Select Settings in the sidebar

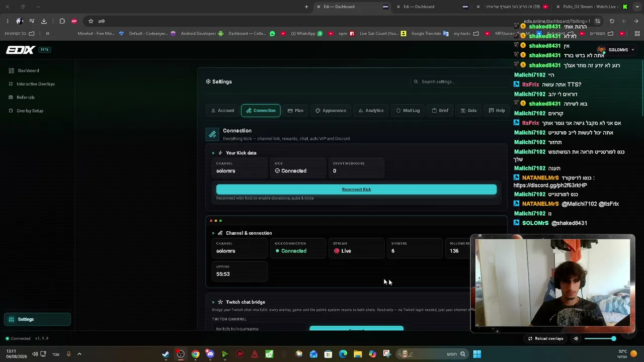(x=37, y=319)
